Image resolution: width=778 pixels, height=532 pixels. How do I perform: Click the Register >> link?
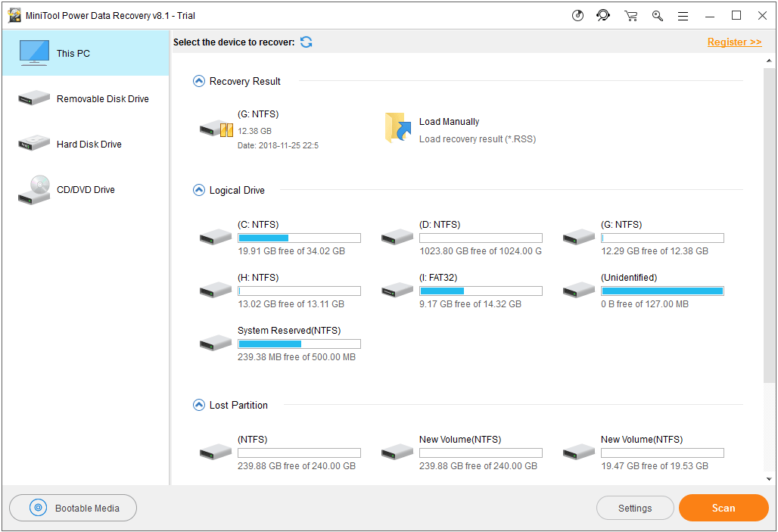pyautogui.click(x=734, y=42)
